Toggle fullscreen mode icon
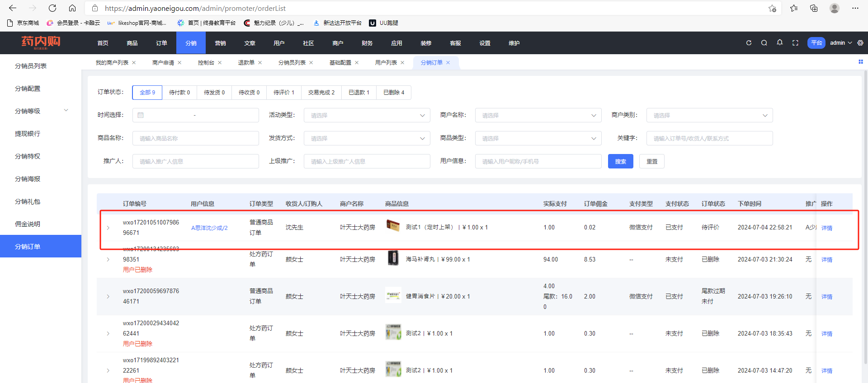 795,43
